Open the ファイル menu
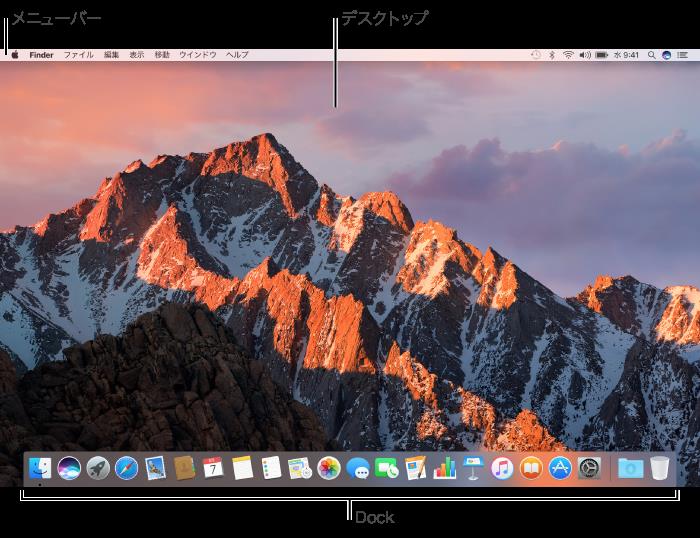The height and width of the screenshot is (538, 700). pos(79,55)
